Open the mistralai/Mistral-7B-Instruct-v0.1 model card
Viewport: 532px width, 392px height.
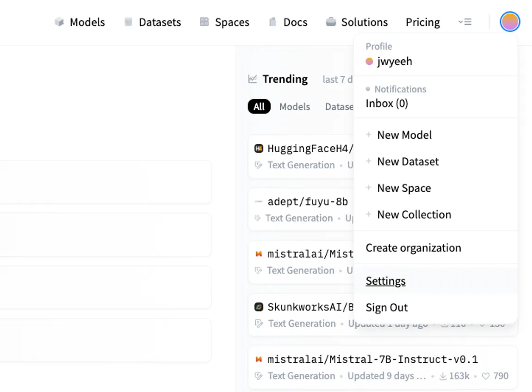372,360
